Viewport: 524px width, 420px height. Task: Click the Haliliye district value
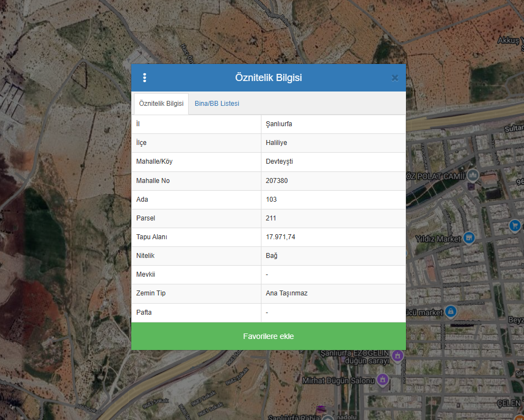tap(276, 143)
